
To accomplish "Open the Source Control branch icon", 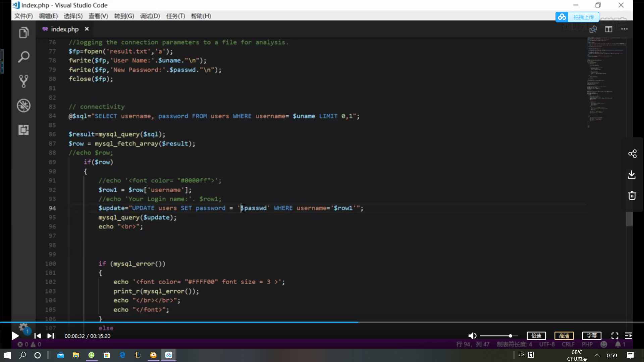I will [x=23, y=81].
